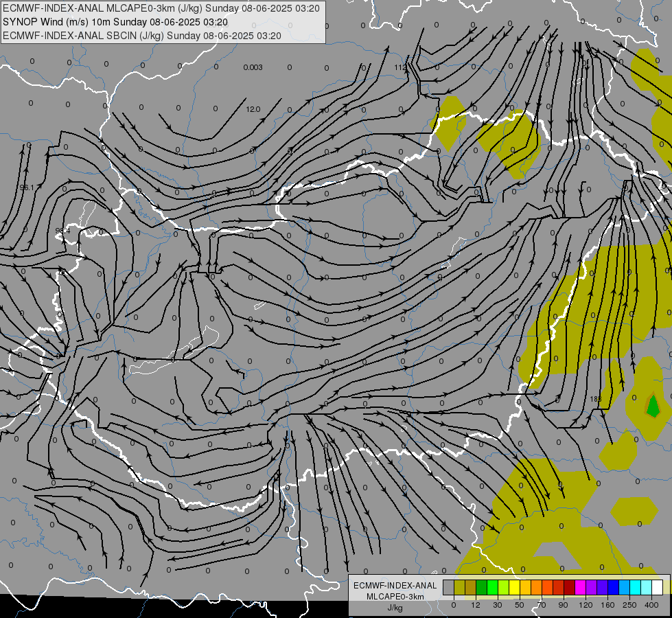The image size is (672, 618).
Task: Click the legend tick label 400
Action: click(651, 605)
